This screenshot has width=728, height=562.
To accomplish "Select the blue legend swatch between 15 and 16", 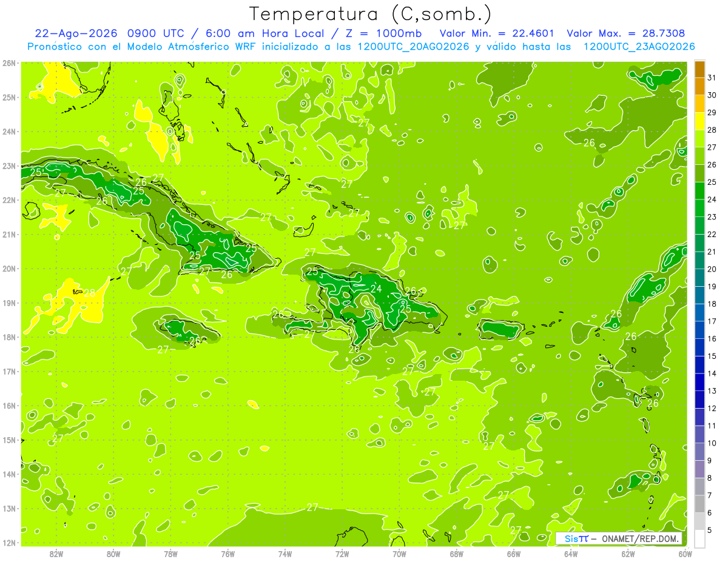I will click(699, 347).
